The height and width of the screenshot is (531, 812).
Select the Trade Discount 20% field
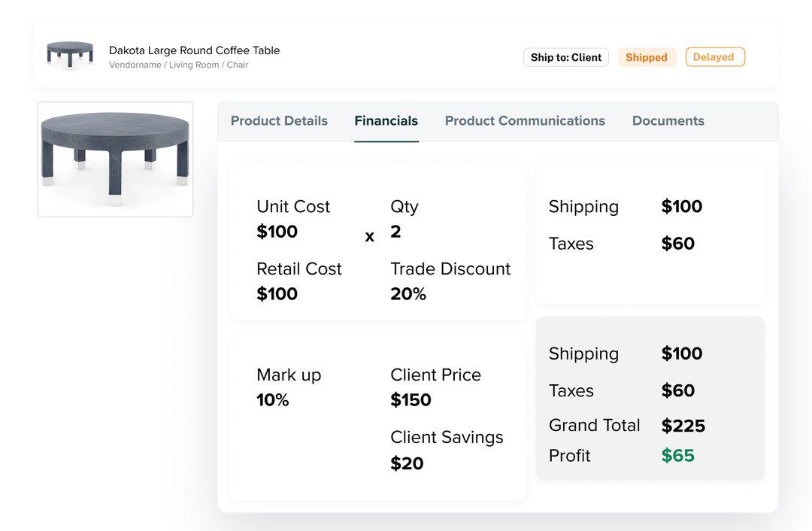pyautogui.click(x=408, y=294)
